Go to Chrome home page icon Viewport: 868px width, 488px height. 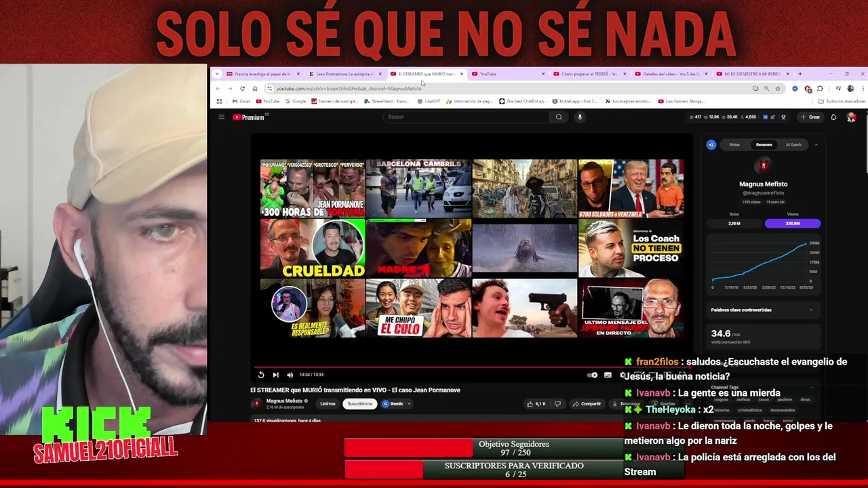(x=255, y=89)
